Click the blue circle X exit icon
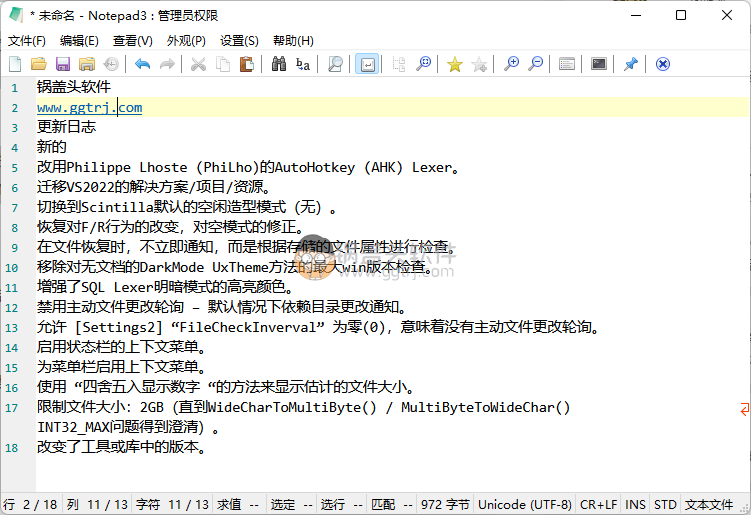751x515 pixels. pyautogui.click(x=662, y=64)
